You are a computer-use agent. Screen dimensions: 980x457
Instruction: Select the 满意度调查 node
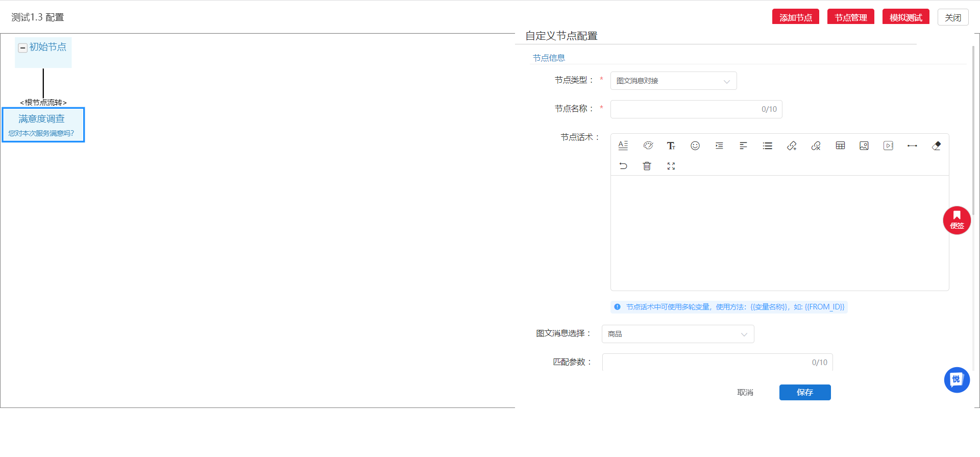click(43, 125)
